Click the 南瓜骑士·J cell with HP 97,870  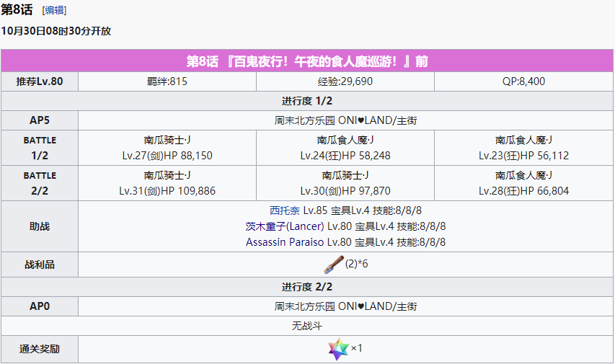345,183
